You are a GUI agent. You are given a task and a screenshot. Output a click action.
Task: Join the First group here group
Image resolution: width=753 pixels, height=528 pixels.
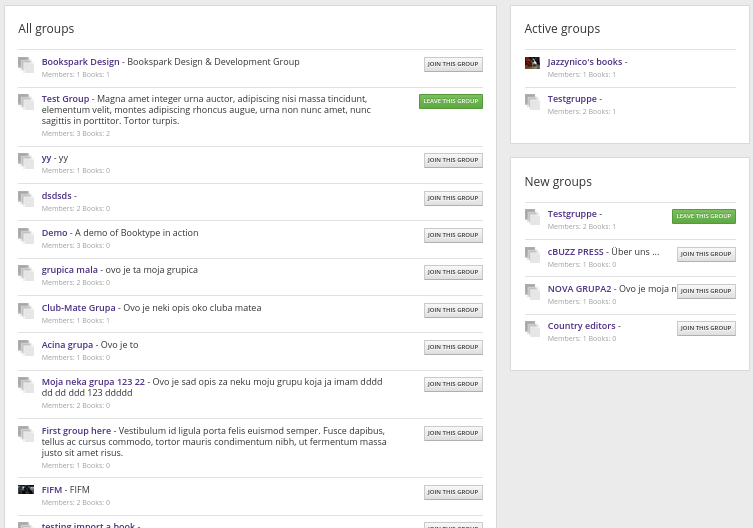453,433
